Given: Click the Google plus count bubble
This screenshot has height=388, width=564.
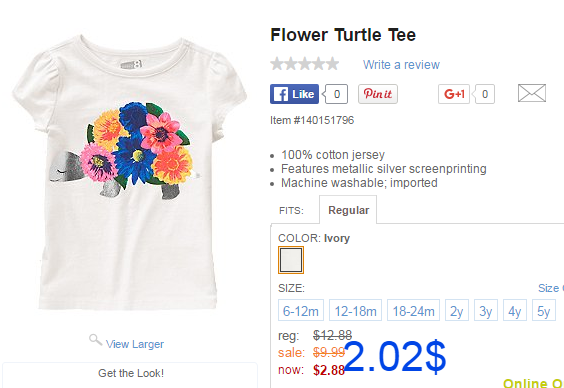Looking at the screenshot, I should tap(485, 94).
